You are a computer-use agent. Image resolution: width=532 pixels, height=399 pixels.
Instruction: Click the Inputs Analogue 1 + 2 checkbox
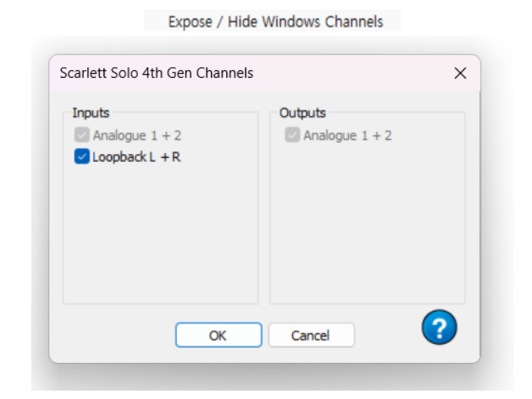82,136
